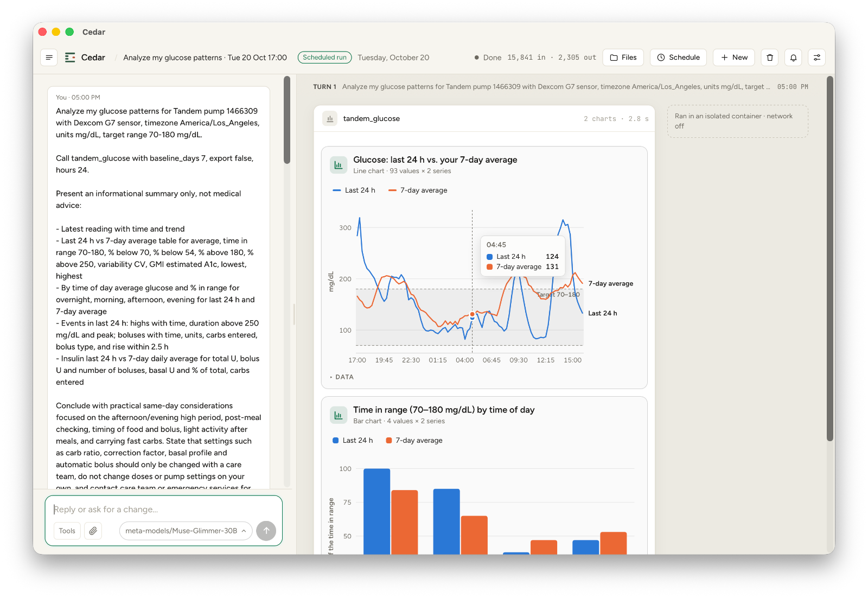Click the results panel vertical scrollbar
This screenshot has height=598, width=868.
829,258
